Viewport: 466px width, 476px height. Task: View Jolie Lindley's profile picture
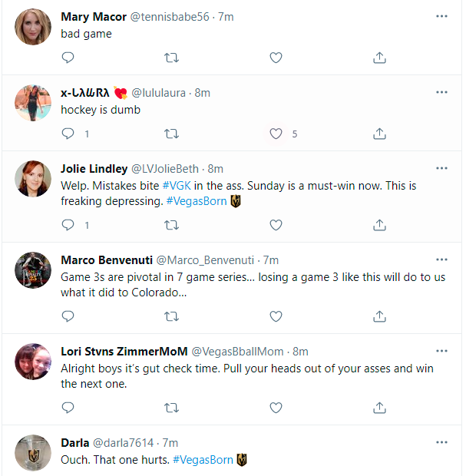(34, 179)
